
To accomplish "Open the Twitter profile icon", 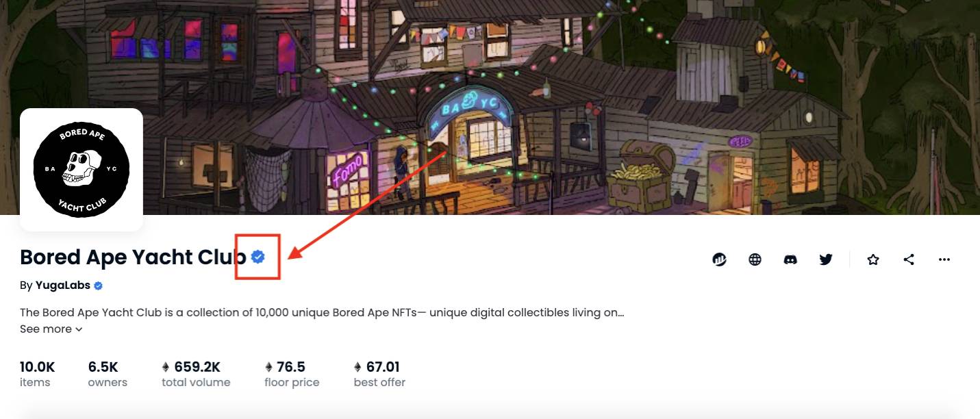I will click(x=826, y=259).
